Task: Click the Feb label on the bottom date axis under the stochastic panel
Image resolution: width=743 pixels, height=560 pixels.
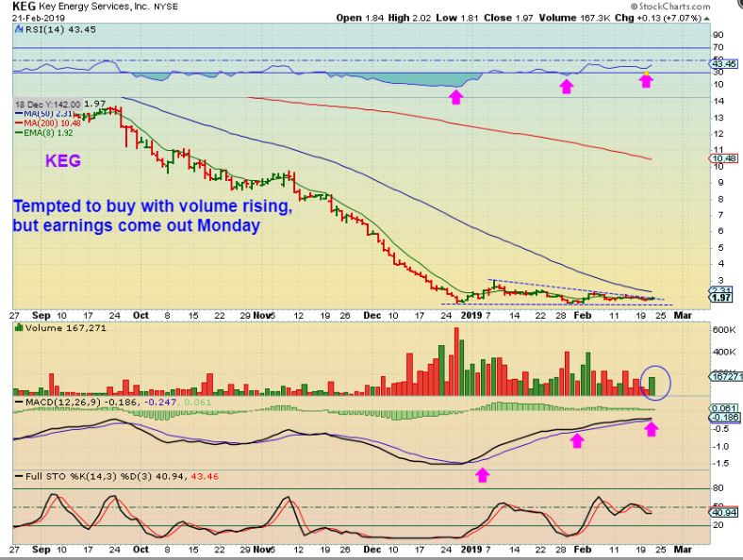Action: [583, 550]
